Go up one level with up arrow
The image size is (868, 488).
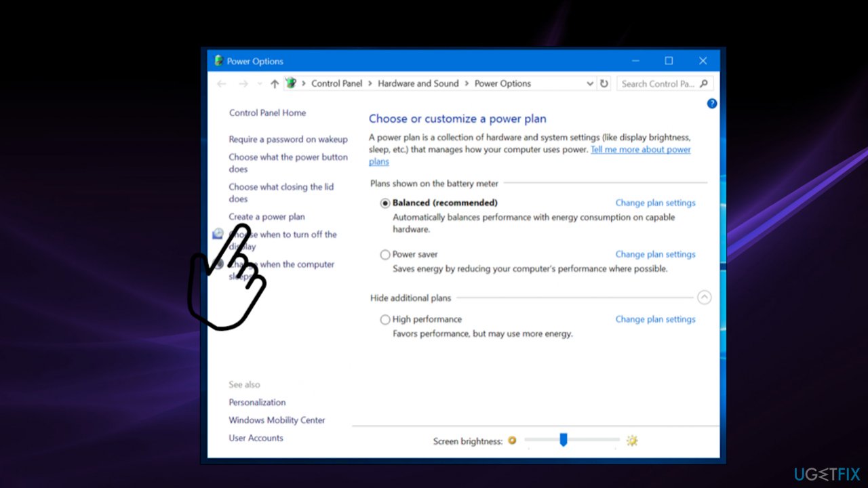point(274,84)
